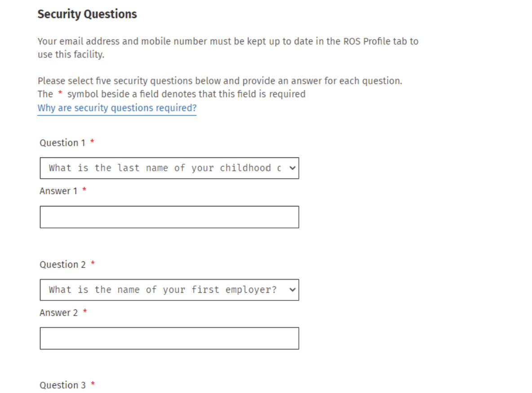Screen dimensions: 532x393
Task: Click the red asterisk beside Question 3
Action: pyautogui.click(x=93, y=384)
